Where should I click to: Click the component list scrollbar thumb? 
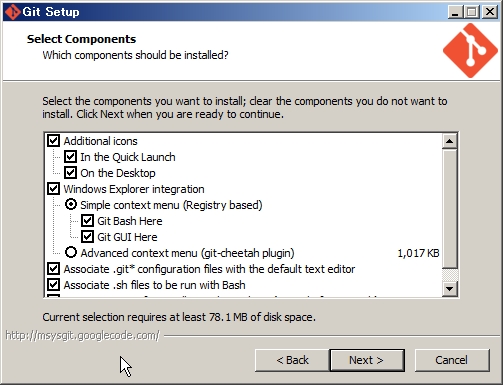click(449, 209)
